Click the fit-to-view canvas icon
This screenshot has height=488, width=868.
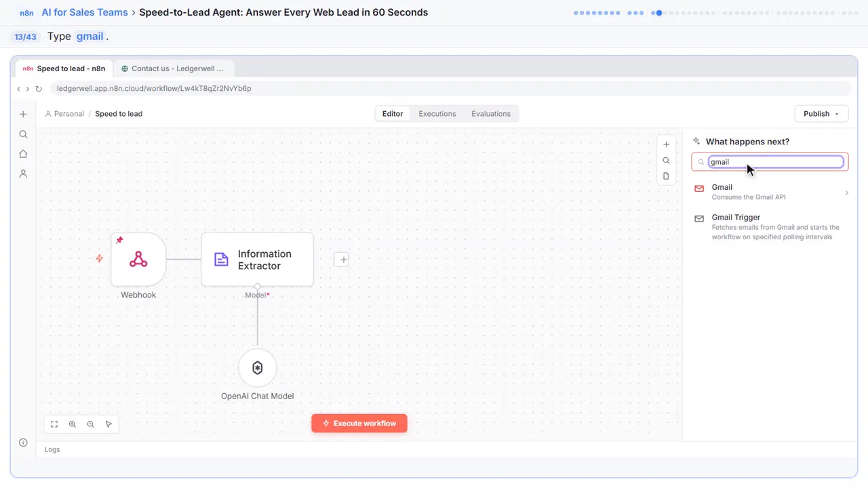coord(54,424)
